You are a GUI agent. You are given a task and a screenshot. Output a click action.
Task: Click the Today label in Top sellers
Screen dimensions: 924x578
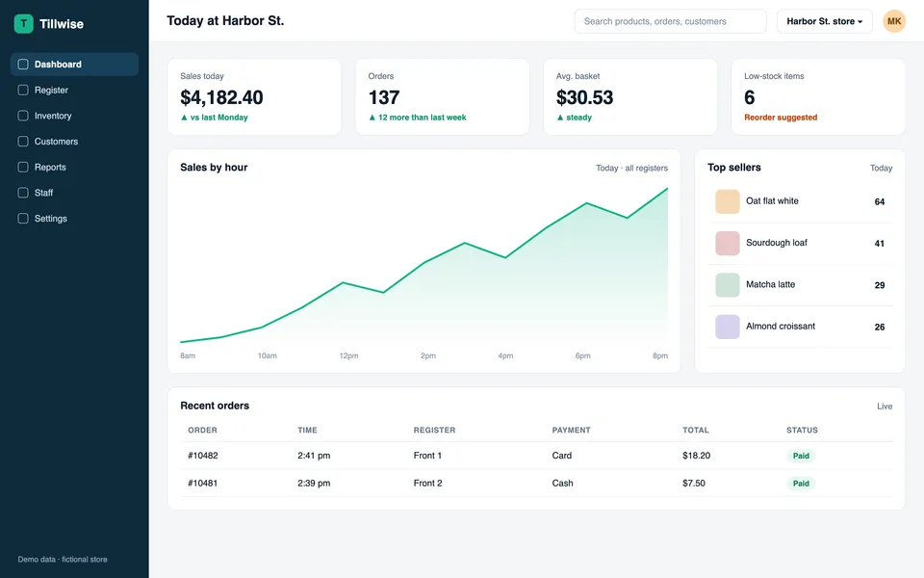pyautogui.click(x=881, y=168)
